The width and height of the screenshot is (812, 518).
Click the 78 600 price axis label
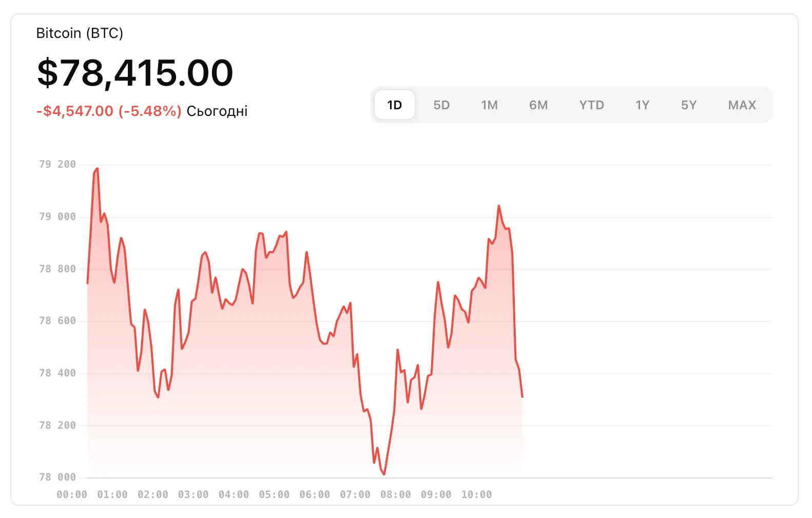57,321
